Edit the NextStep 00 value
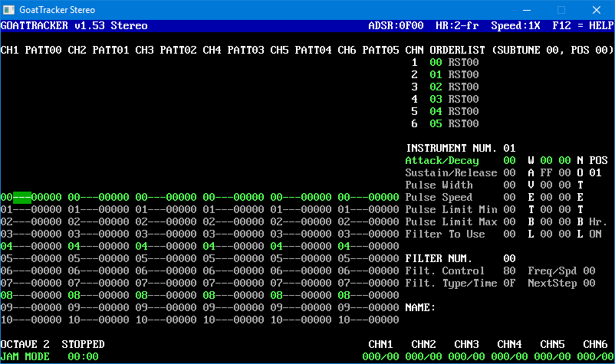 589,284
